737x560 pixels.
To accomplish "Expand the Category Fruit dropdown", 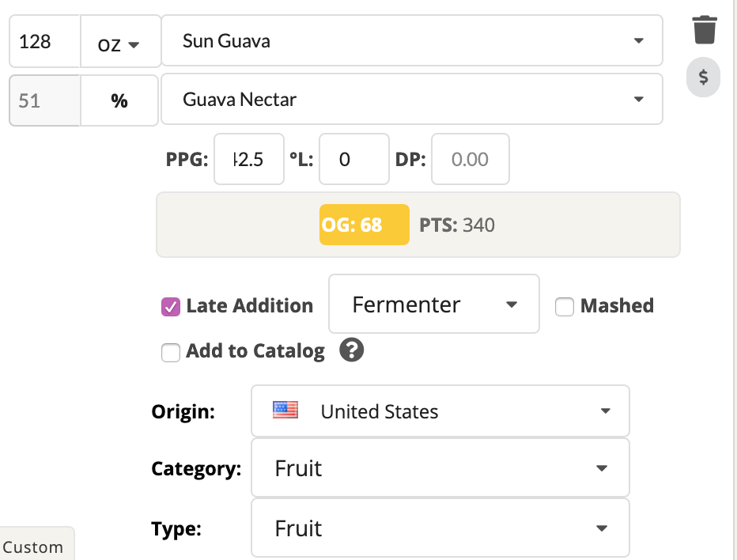I will tap(440, 467).
